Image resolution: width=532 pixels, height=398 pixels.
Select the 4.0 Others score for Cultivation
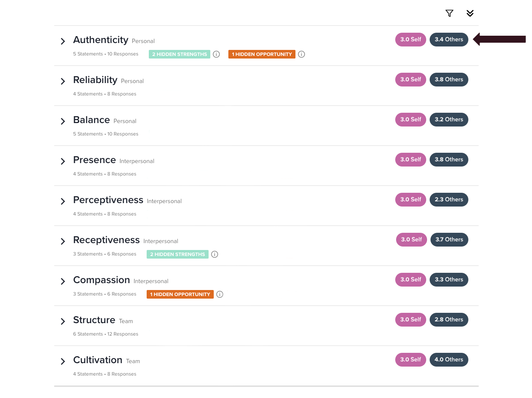click(449, 360)
